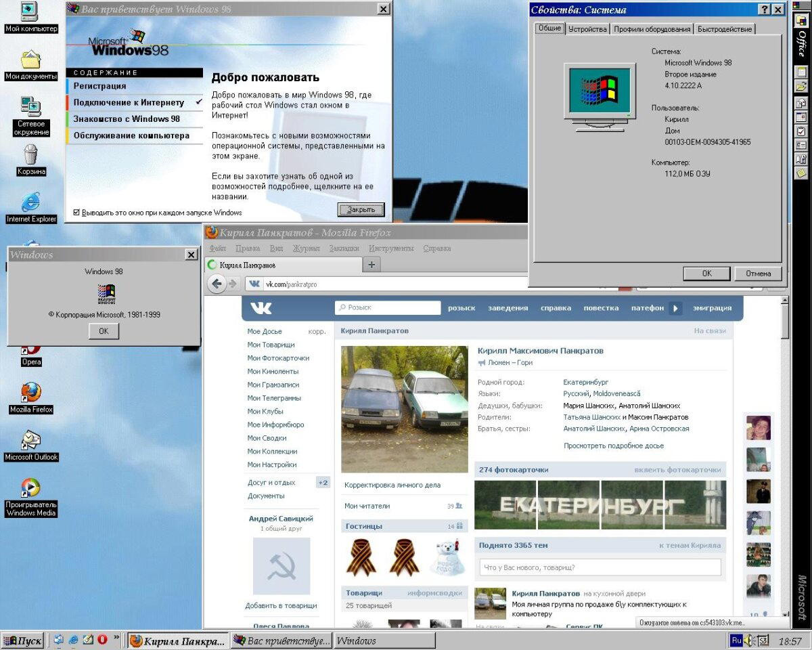Click the New Journal Entry Office bar icon

801,160
